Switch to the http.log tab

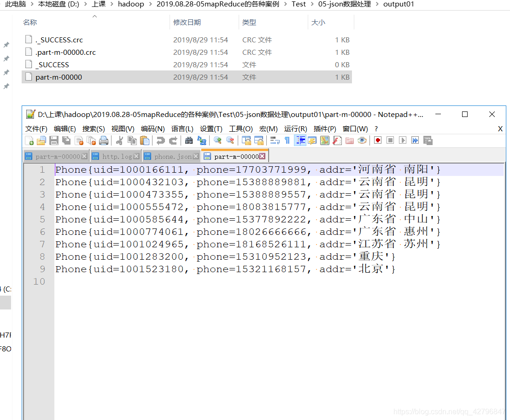[116, 157]
